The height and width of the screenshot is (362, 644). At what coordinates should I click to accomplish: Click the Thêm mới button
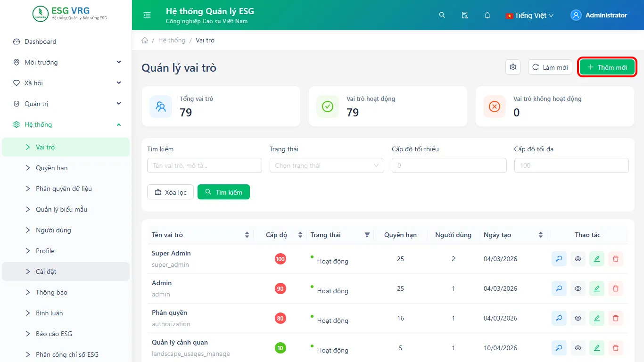point(607,67)
